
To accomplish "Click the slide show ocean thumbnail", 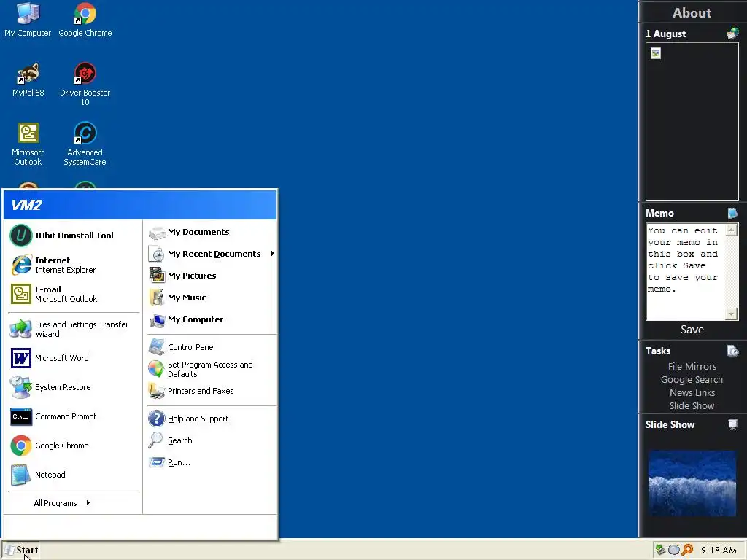I will 692,483.
